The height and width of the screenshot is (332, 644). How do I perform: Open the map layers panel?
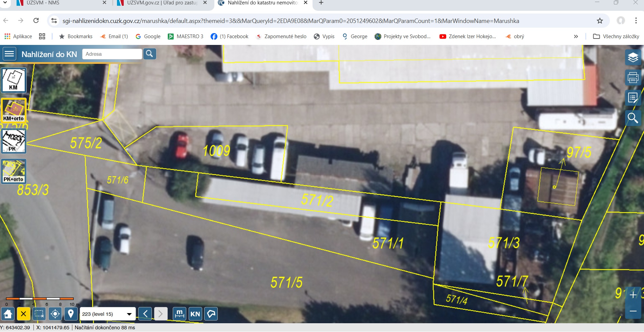[633, 58]
